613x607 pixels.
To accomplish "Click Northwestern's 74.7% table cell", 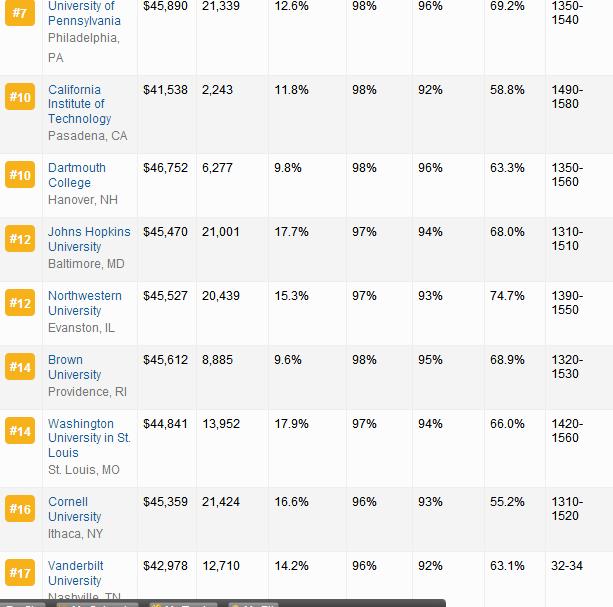I will (507, 296).
